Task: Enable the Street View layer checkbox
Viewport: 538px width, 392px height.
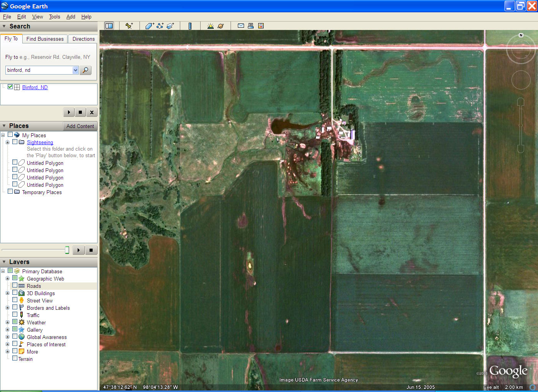Action: click(x=15, y=300)
